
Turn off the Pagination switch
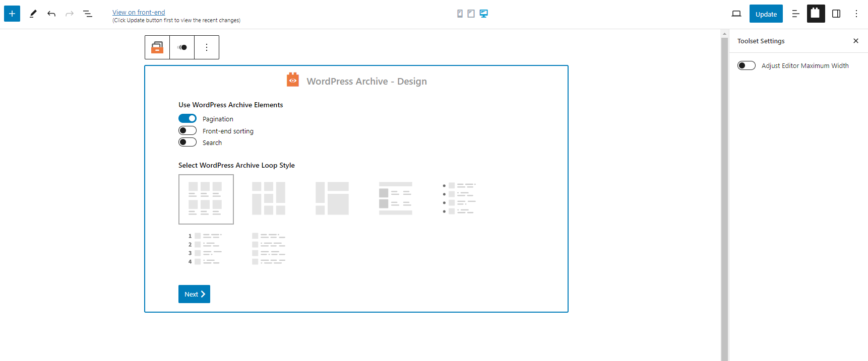pos(188,118)
